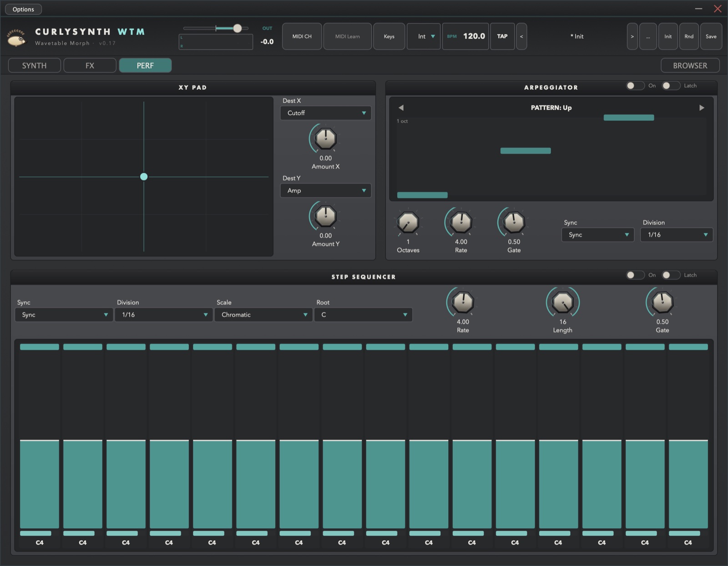Go to the next arpeggiator pattern arrow

click(x=702, y=108)
